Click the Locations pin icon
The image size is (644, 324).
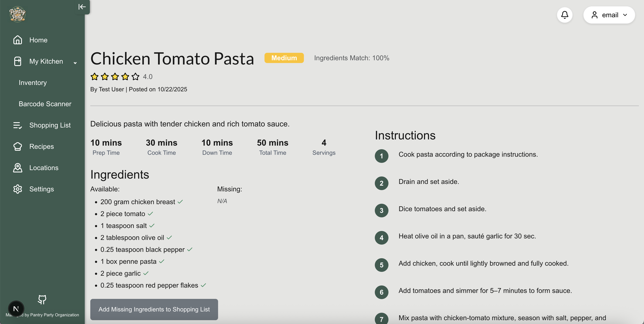[17, 168]
